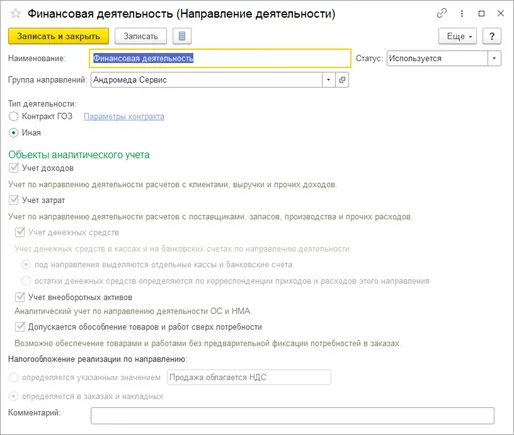Click the report document icon next to Записать
The height and width of the screenshot is (435, 514).
182,36
